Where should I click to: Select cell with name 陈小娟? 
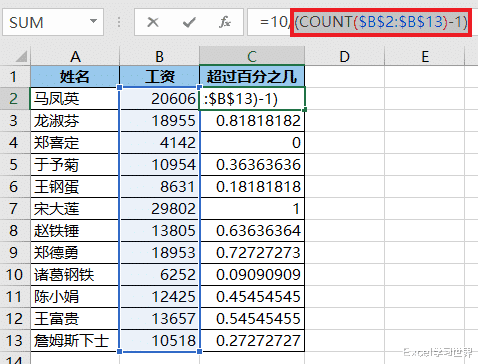(75, 297)
